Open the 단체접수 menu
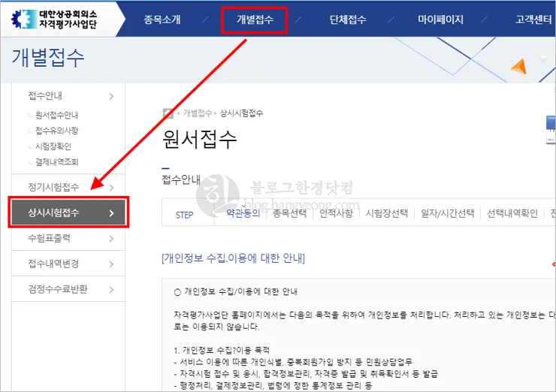Screen dimensions: 556x392 coord(348,20)
